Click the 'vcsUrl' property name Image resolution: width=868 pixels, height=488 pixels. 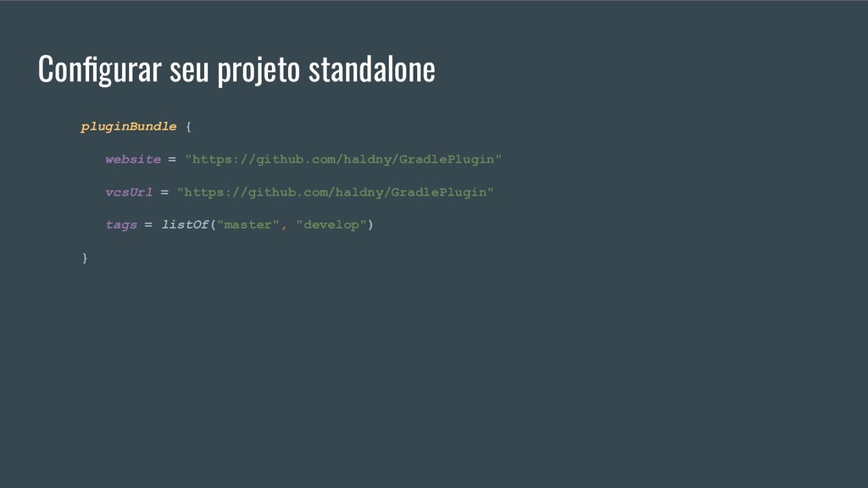pos(129,192)
